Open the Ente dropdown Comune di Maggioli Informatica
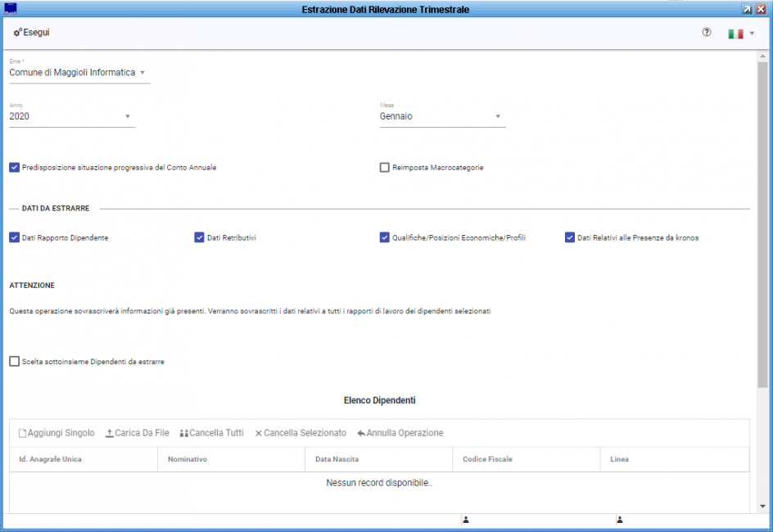The height and width of the screenshot is (532, 773). point(79,72)
